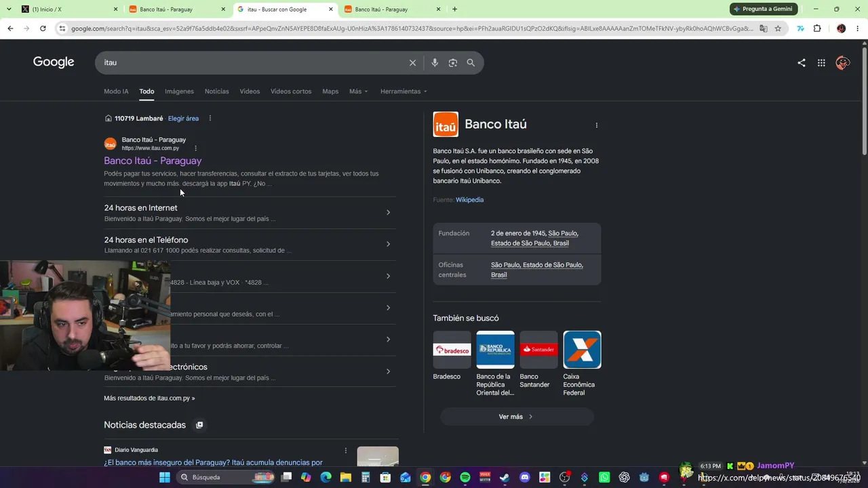Open Discord from the taskbar
Image resolution: width=868 pixels, height=488 pixels.
click(x=524, y=477)
